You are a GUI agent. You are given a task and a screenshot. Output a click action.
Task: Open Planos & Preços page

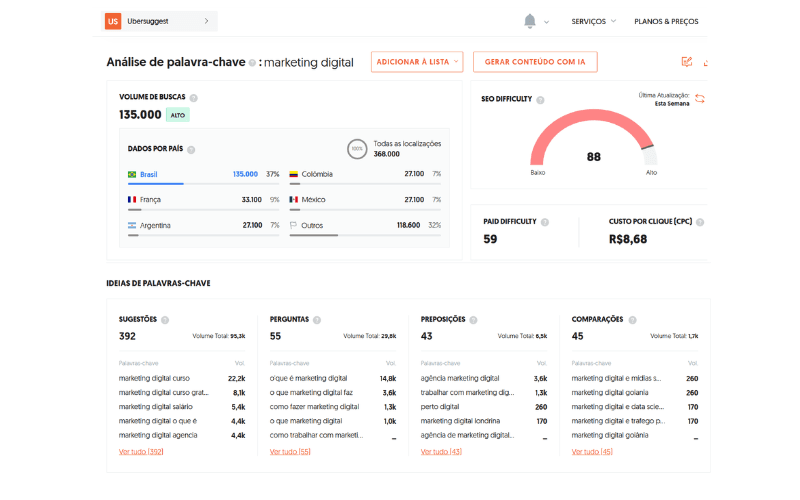pos(666,21)
